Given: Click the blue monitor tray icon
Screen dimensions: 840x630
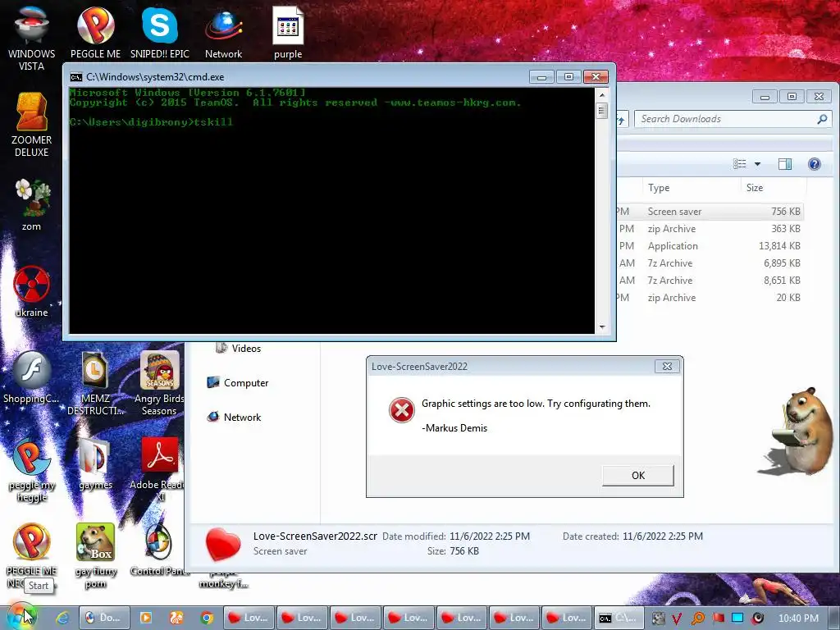Looking at the screenshot, I should 737,619.
